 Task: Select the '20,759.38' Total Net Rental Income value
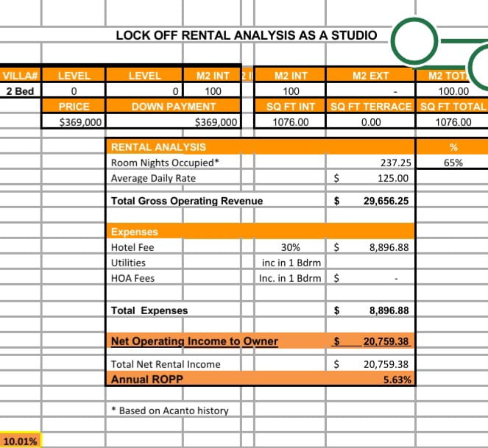point(386,364)
